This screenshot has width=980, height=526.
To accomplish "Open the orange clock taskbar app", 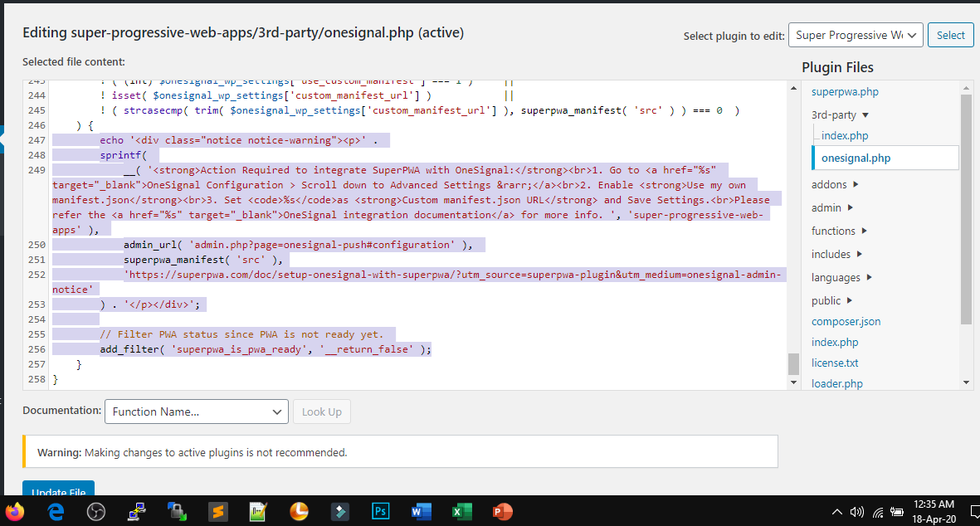I will point(300,512).
